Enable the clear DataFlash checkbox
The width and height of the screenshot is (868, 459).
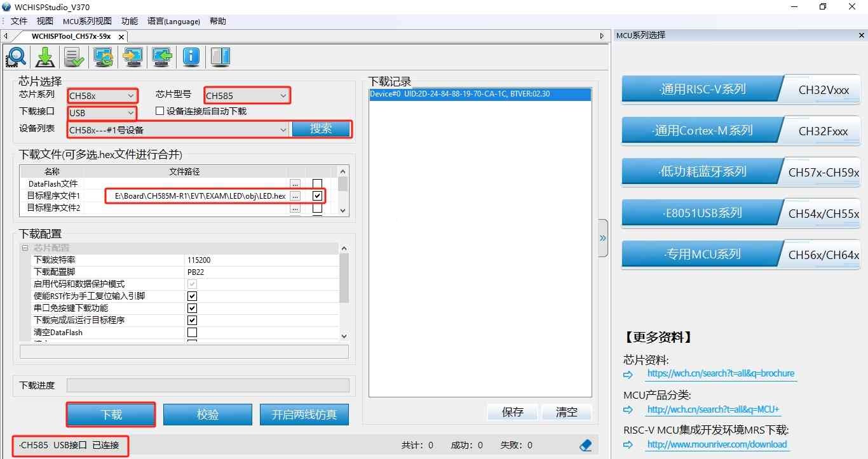192,332
